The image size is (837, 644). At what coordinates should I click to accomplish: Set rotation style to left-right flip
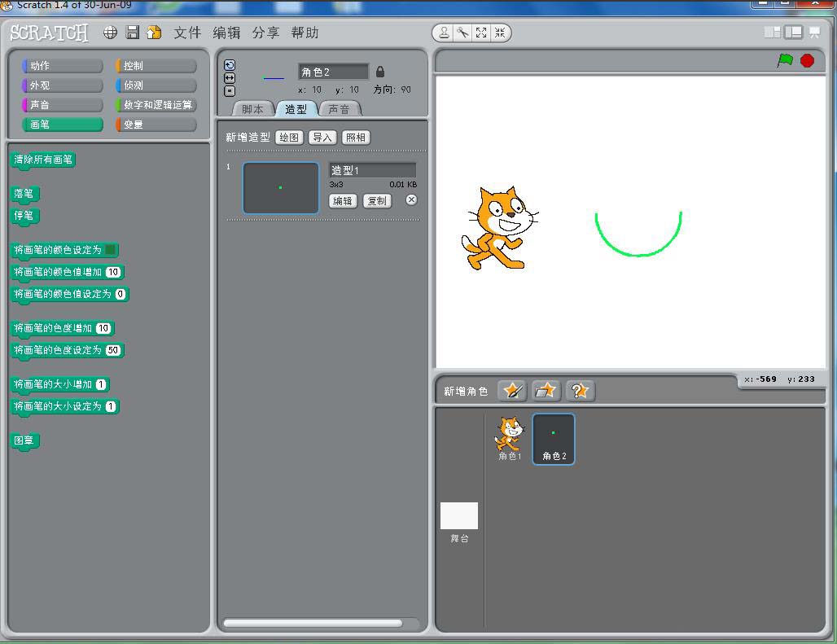230,77
